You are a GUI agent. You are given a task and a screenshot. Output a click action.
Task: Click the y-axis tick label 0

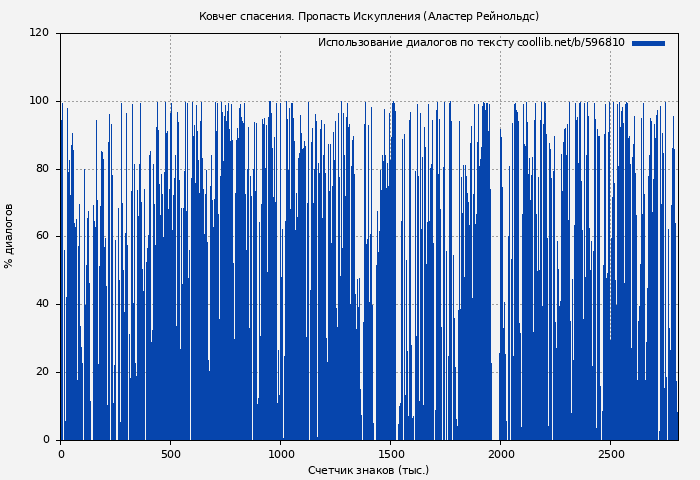click(x=46, y=440)
